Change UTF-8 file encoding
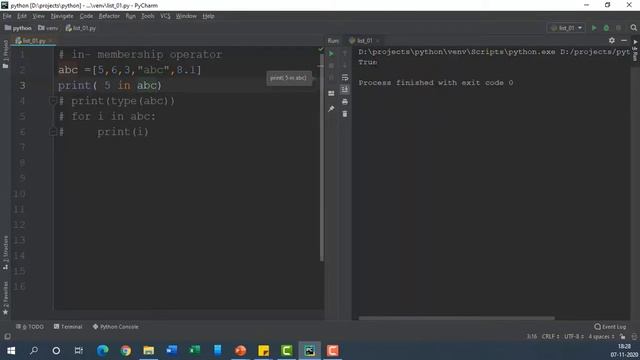The image size is (640, 360). [x=574, y=337]
